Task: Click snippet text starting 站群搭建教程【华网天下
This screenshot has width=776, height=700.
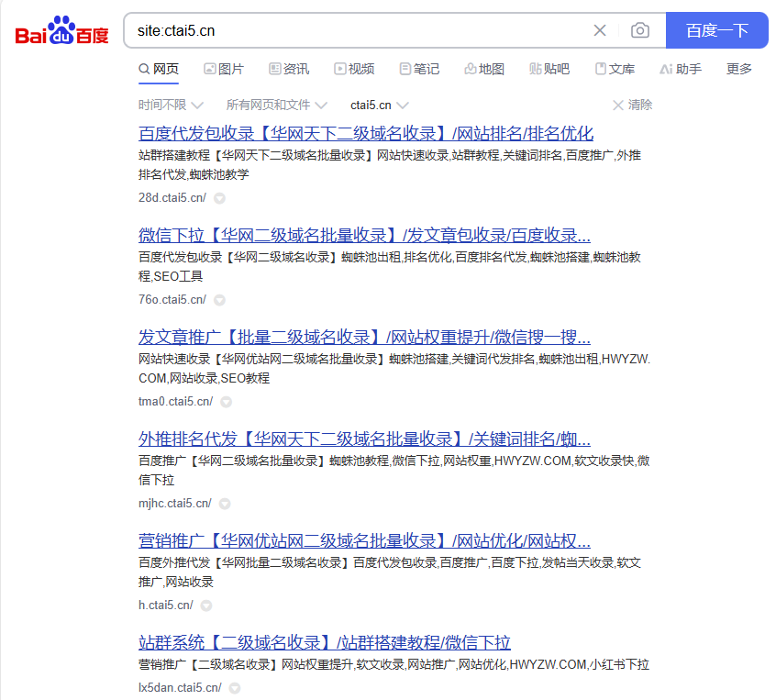Action: tap(390, 165)
